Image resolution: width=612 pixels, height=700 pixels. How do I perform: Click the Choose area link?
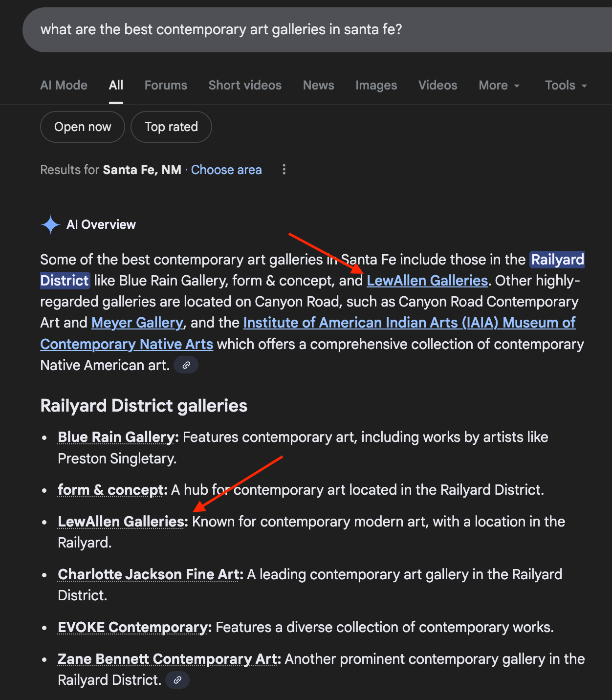coord(226,170)
